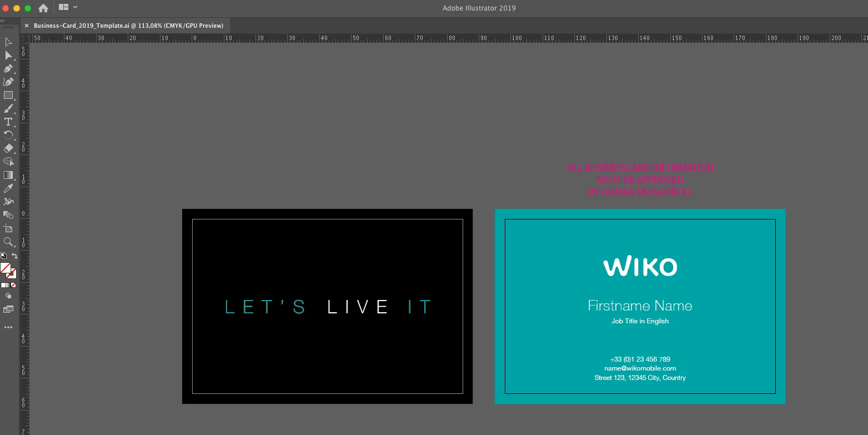Select the Curvature tool

click(8, 82)
